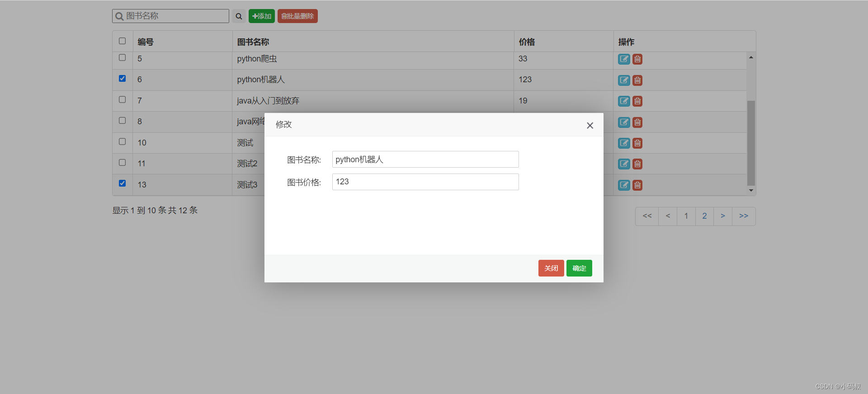Delete the python爬虫 row
The image size is (868, 394).
637,59
